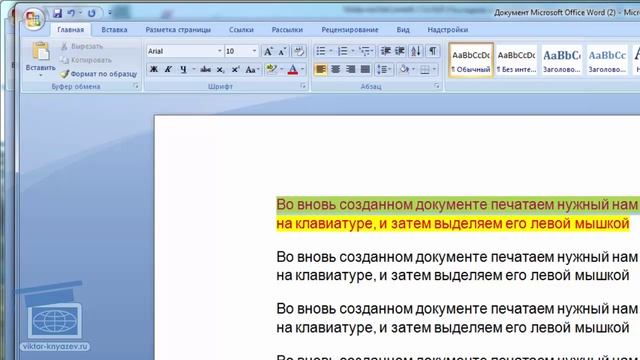This screenshot has width=640, height=360.
Task: Switch to the Главная tab
Action: [x=71, y=30]
